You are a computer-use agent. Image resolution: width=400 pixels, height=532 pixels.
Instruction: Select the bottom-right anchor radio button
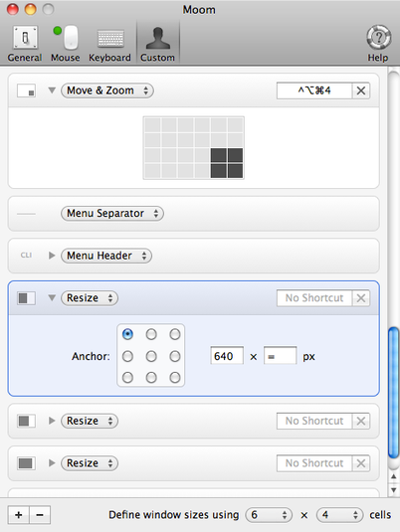[x=175, y=377]
